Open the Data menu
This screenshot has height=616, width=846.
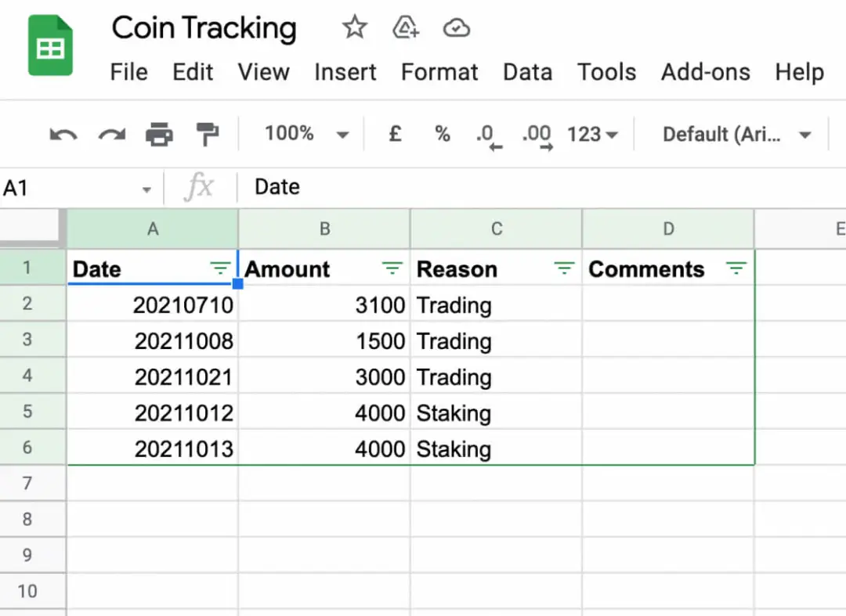527,72
